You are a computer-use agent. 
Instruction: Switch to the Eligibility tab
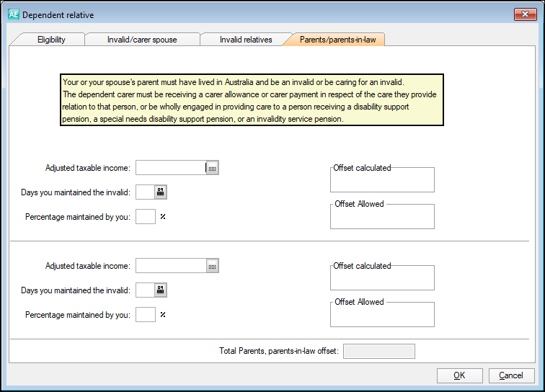point(51,40)
